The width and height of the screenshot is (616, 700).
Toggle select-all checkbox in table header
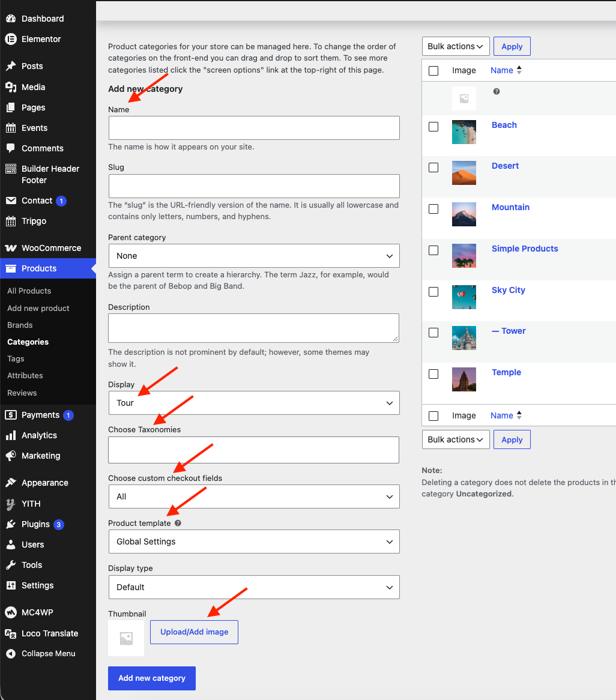(433, 70)
